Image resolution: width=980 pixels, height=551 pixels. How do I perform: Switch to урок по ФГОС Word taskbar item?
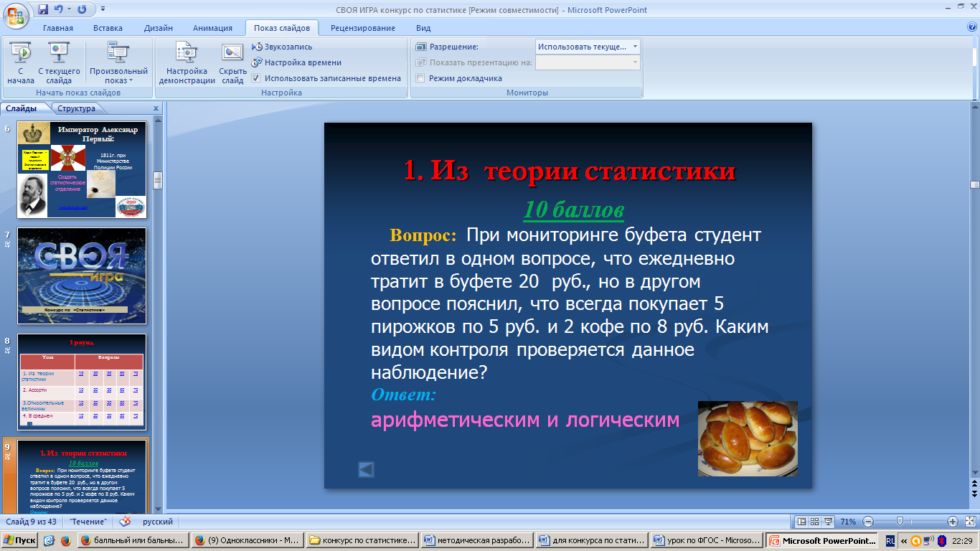[706, 540]
